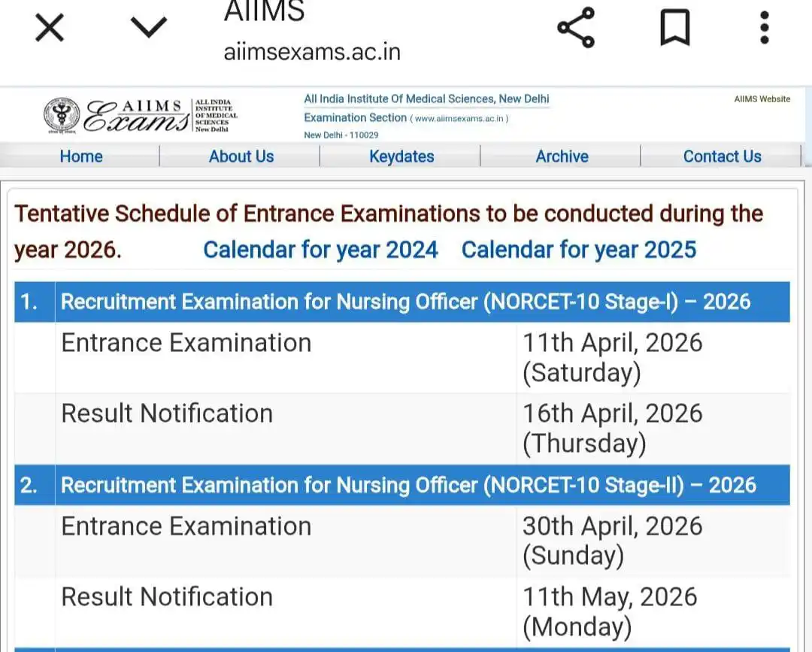
Task: Open Calendar for year 2025 link
Action: (x=578, y=250)
